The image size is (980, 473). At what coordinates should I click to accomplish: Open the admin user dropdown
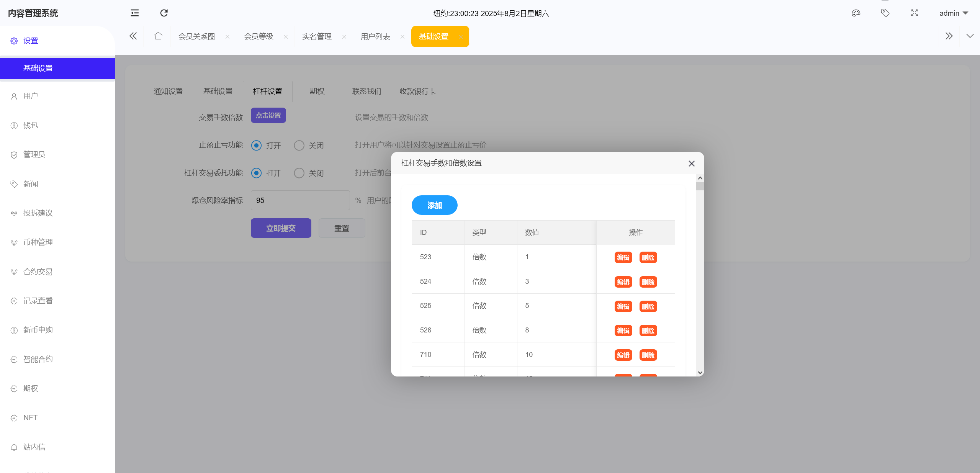[954, 13]
